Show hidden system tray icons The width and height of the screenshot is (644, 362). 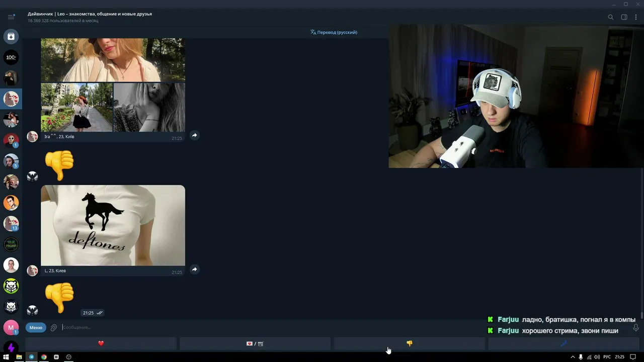tap(572, 357)
